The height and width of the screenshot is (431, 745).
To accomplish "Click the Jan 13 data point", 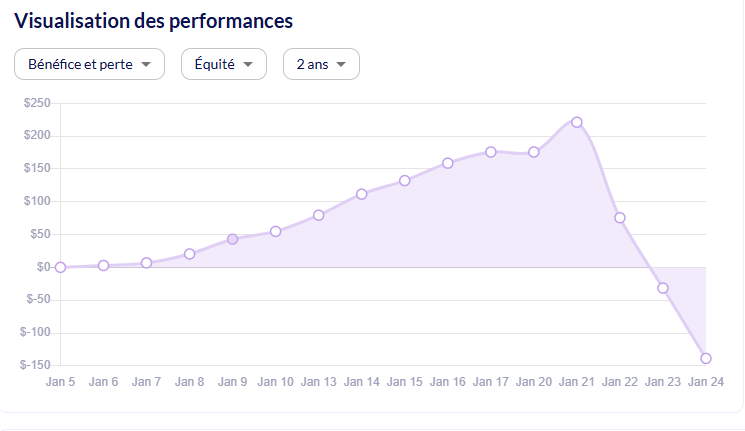I will pyautogui.click(x=319, y=215).
